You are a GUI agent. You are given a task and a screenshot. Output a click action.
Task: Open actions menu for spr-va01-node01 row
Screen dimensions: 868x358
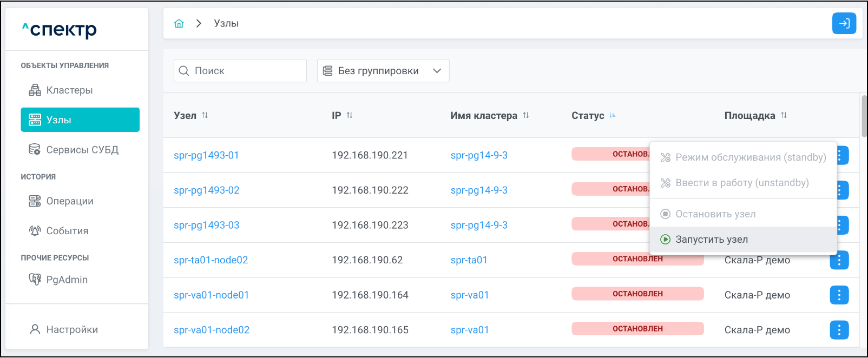click(x=839, y=295)
